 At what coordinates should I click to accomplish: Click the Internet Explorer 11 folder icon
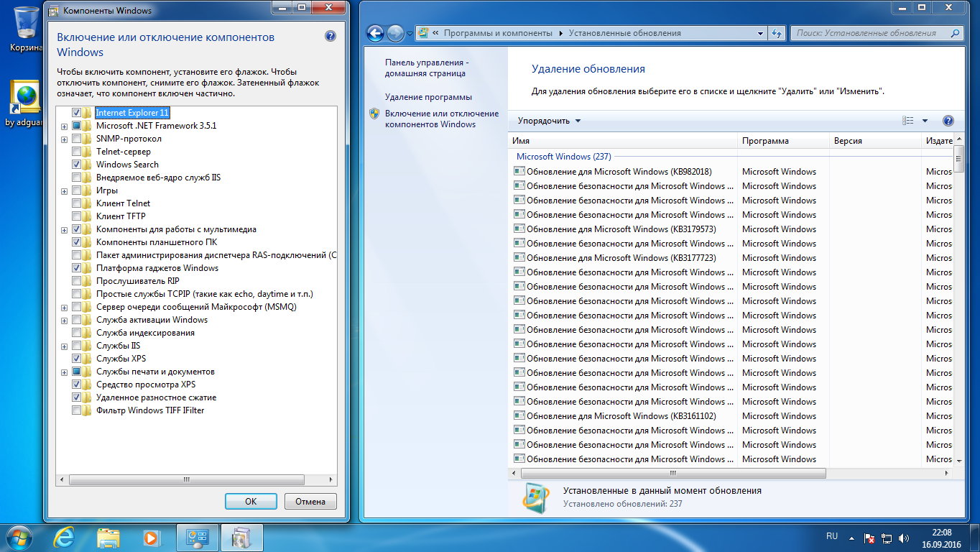coord(87,113)
